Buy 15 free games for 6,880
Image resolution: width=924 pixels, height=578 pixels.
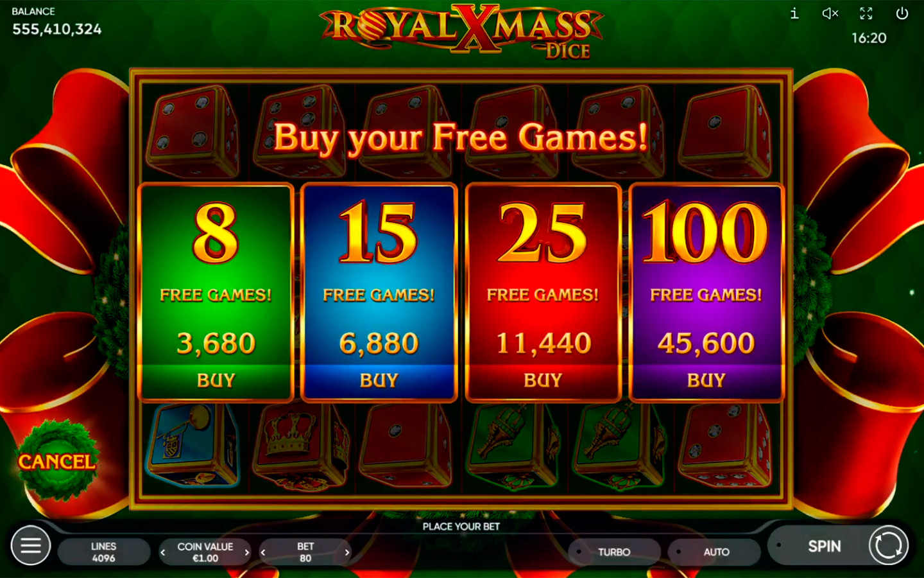[379, 380]
